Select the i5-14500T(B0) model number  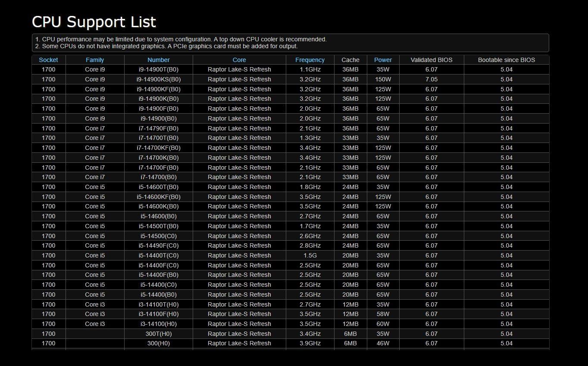159,226
